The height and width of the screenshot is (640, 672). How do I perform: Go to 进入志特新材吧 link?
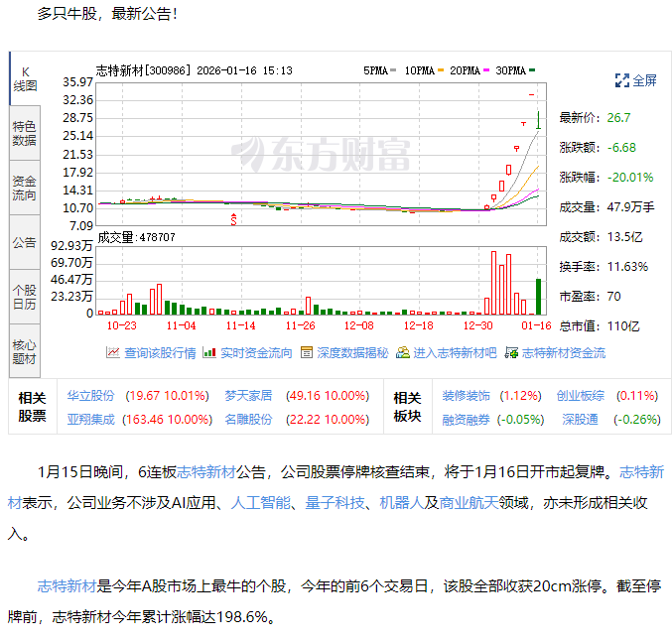(455, 353)
